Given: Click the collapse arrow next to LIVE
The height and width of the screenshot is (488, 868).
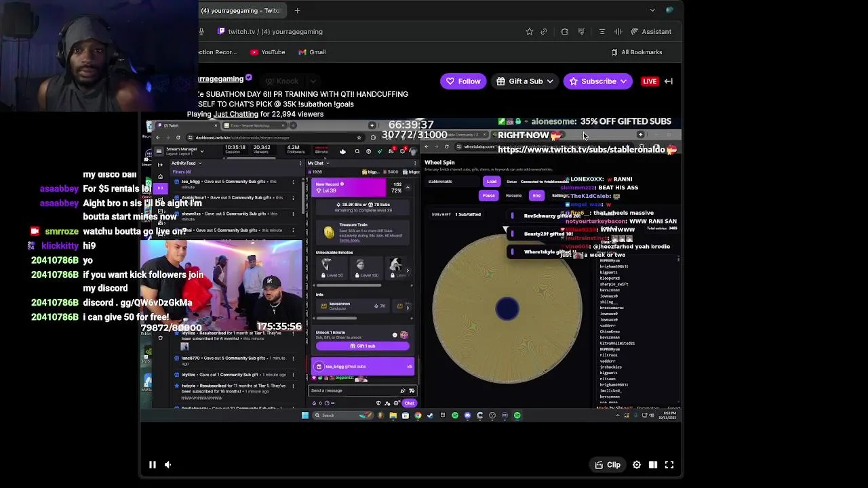Looking at the screenshot, I should [x=669, y=81].
